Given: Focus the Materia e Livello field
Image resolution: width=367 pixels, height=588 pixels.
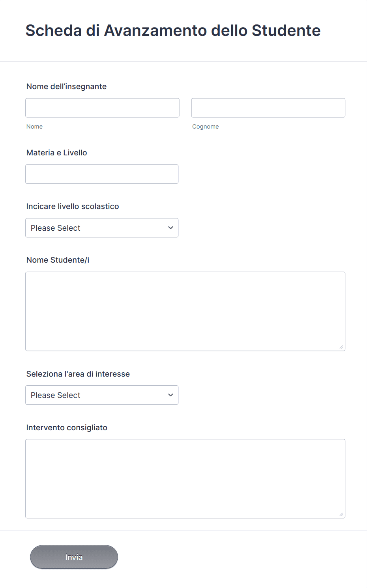Looking at the screenshot, I should [x=102, y=174].
